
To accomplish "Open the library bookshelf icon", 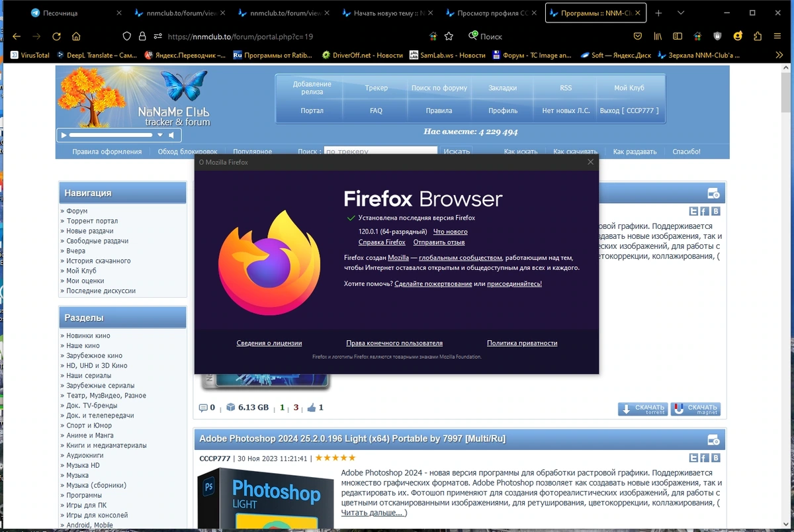I will coord(658,36).
